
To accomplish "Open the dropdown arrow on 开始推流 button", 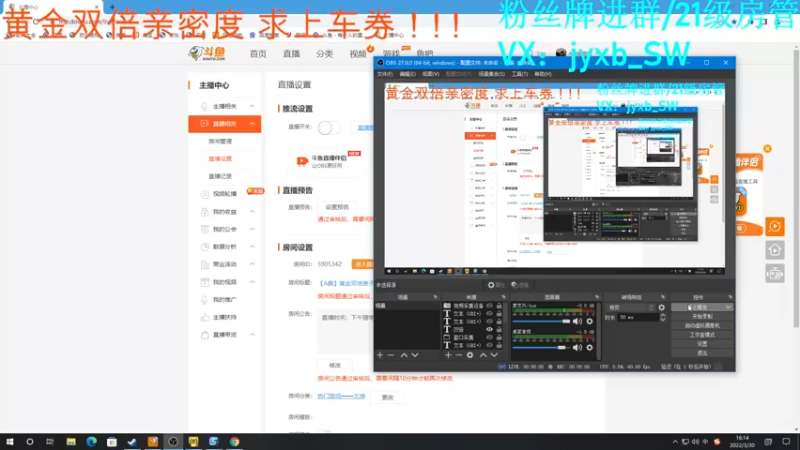I will (728, 308).
